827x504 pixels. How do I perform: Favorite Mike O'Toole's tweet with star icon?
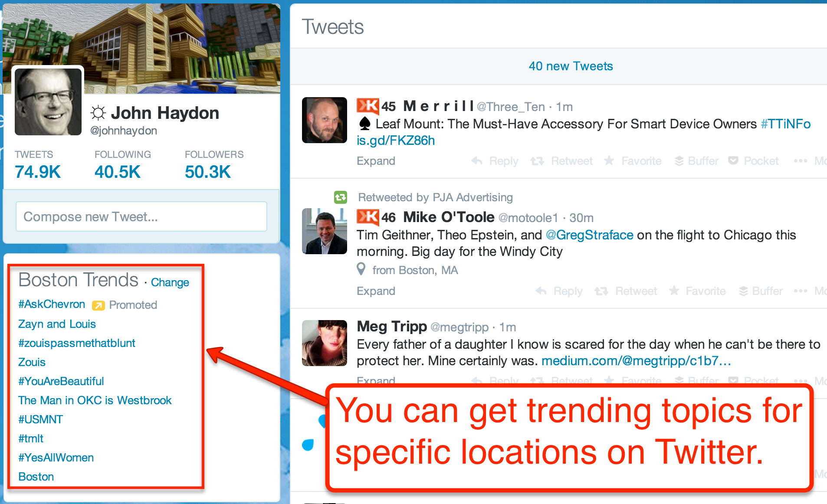[x=674, y=291]
